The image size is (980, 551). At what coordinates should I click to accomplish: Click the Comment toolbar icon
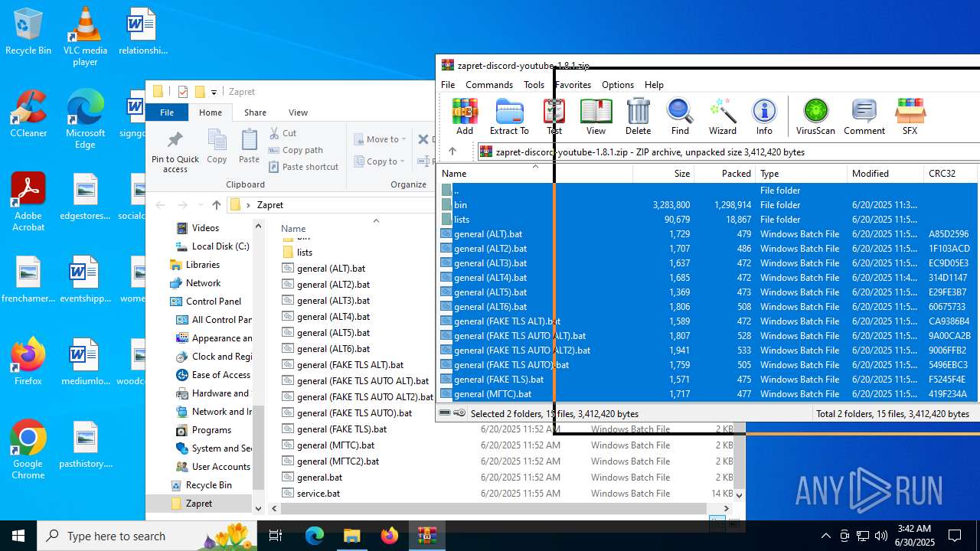(864, 116)
